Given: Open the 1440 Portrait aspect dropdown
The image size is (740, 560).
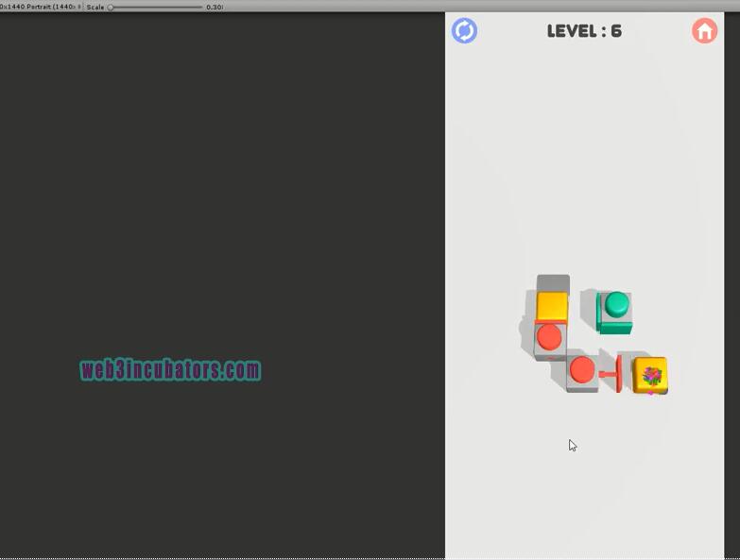Looking at the screenshot, I should (40, 7).
